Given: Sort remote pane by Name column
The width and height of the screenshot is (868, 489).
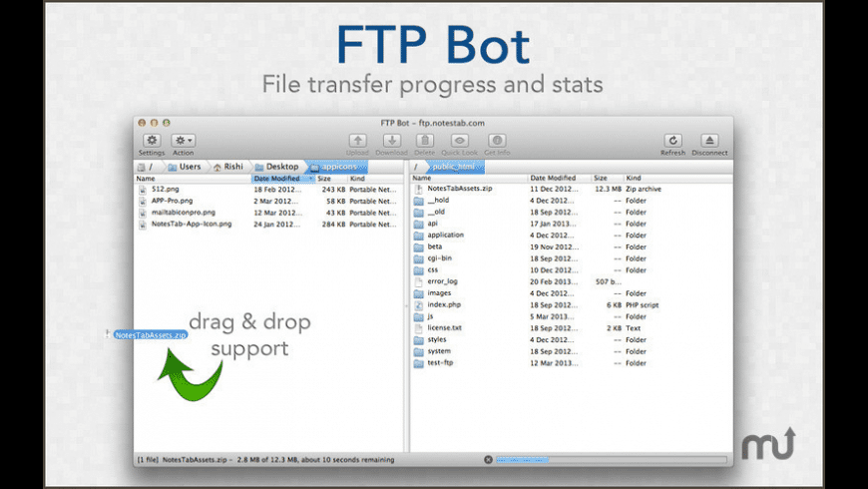Looking at the screenshot, I should click(x=469, y=179).
